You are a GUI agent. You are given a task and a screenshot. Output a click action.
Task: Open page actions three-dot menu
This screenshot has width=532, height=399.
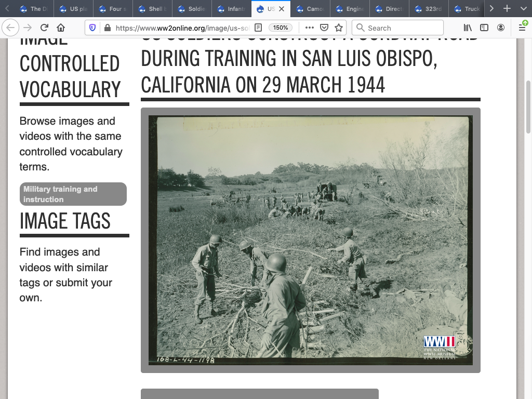tap(309, 28)
